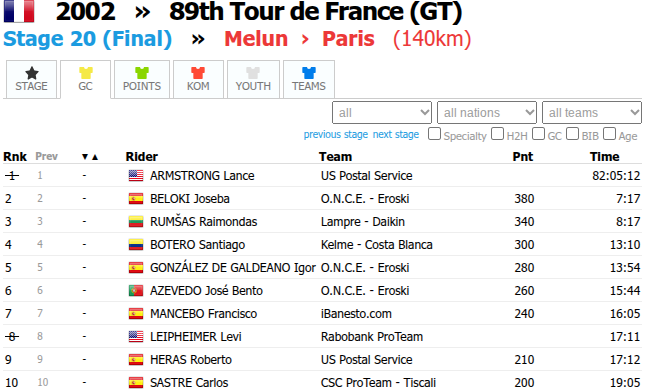
Task: Open the first 'all' filter dropdown
Action: click(x=382, y=112)
